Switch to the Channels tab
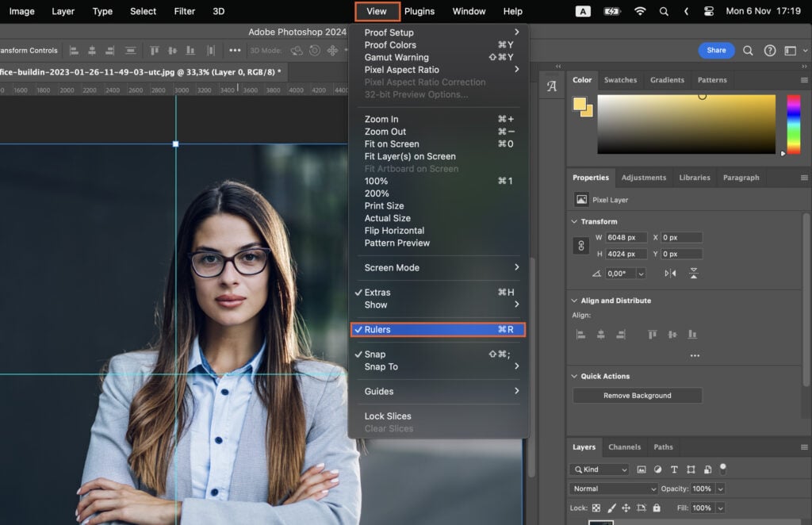Image resolution: width=812 pixels, height=525 pixels. [625, 446]
